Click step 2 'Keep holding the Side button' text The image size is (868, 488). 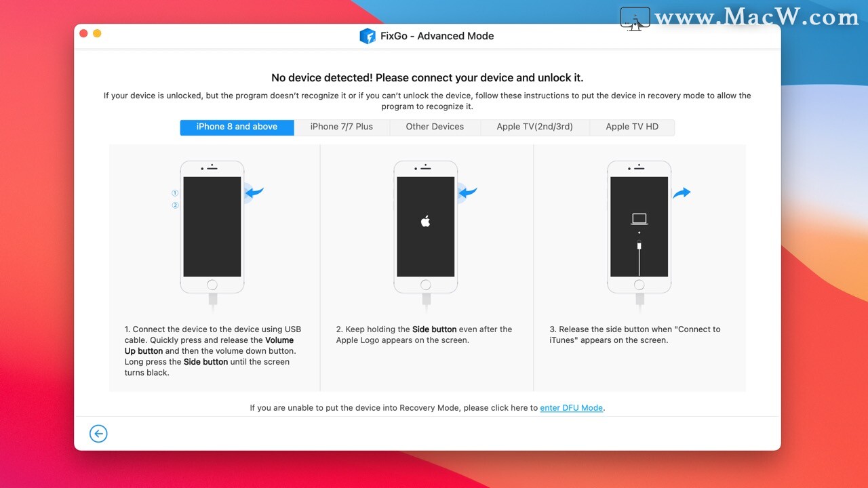(x=424, y=335)
